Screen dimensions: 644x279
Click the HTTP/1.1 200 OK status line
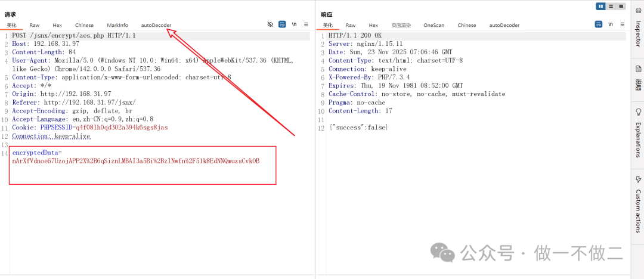coord(355,36)
